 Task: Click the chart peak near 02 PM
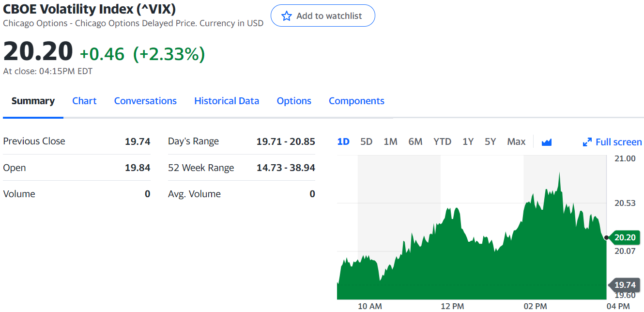click(559, 173)
